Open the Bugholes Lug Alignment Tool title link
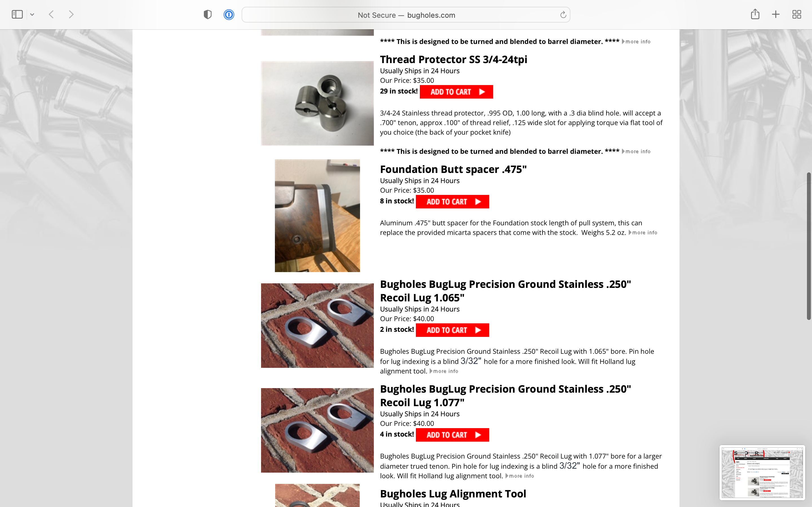 pyautogui.click(x=453, y=493)
